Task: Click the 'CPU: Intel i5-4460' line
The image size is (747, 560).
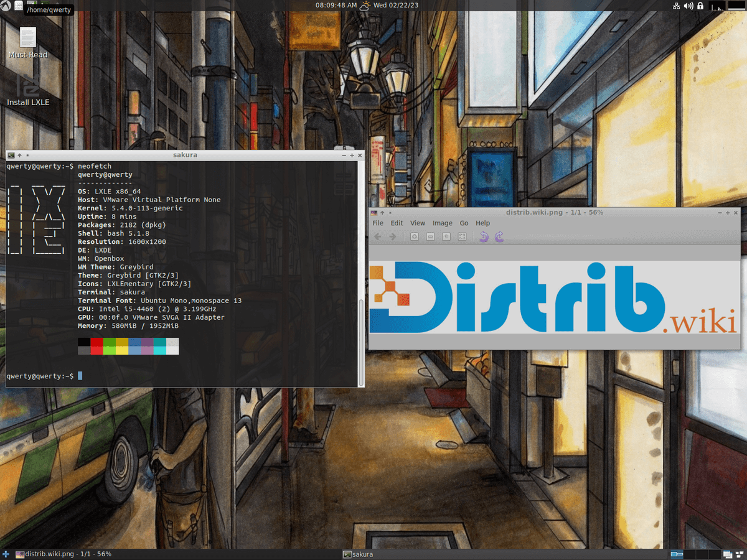Action: tap(148, 309)
